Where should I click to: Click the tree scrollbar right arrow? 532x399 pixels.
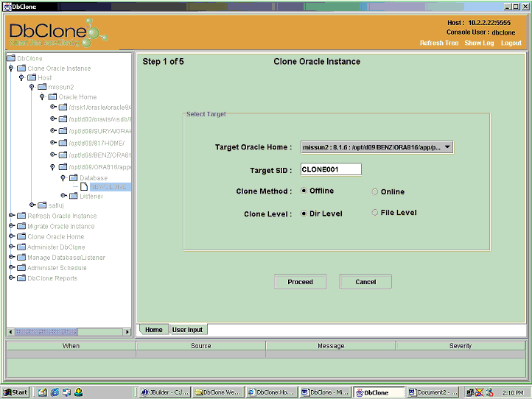[x=127, y=331]
